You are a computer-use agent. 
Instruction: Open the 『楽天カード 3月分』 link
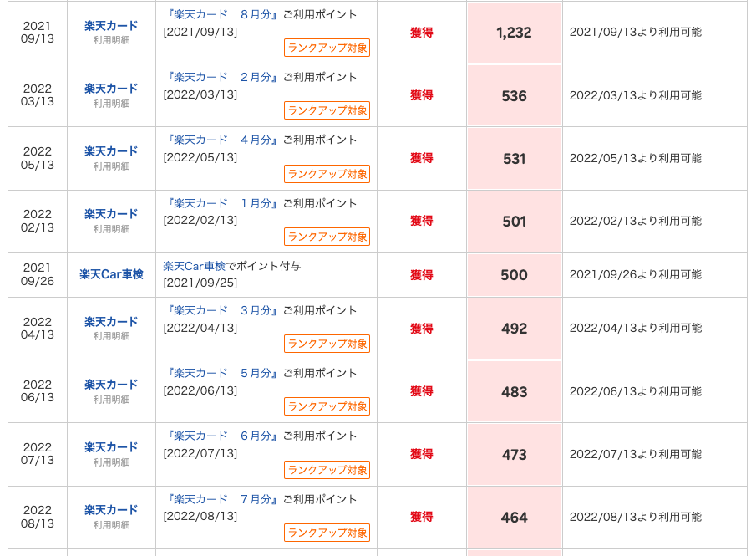pos(222,310)
